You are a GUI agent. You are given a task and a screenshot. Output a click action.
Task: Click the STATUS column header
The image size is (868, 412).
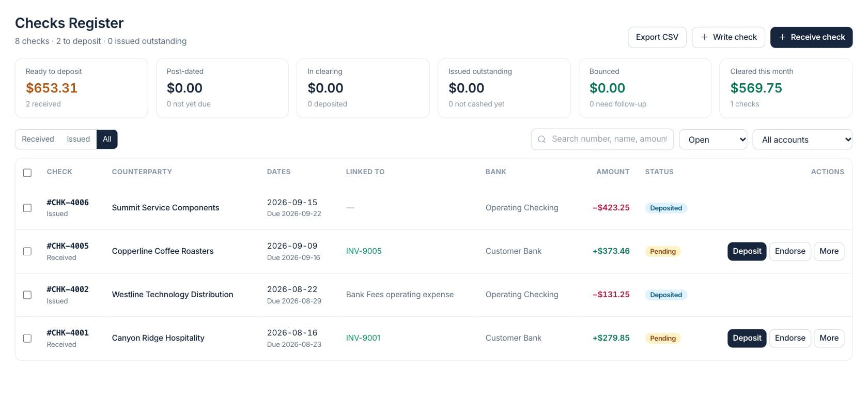coord(659,172)
